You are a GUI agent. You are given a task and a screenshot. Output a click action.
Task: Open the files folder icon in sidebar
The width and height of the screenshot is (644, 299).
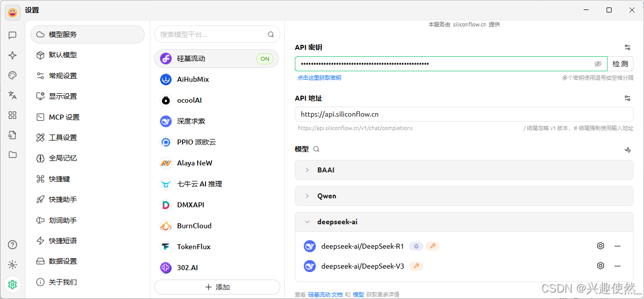[x=12, y=154]
